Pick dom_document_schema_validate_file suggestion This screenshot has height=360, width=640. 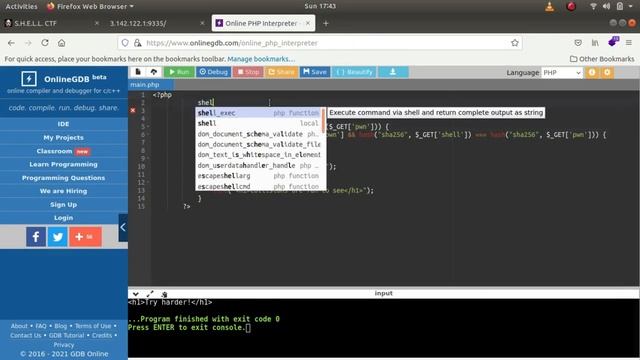258,144
